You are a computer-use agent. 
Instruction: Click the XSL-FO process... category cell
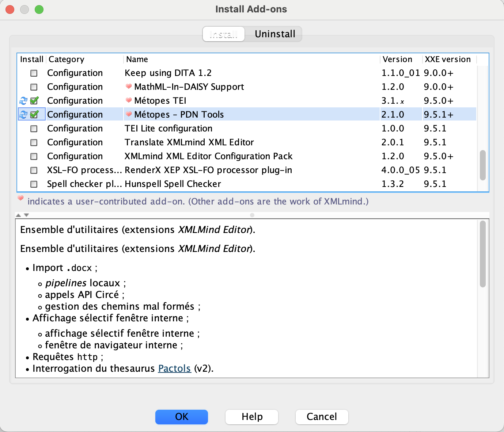[84, 170]
